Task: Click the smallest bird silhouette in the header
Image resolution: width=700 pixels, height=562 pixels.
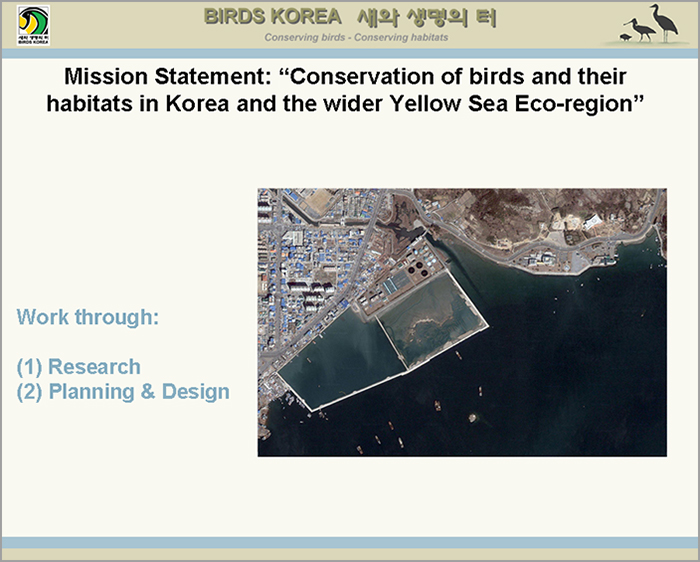Action: (625, 37)
